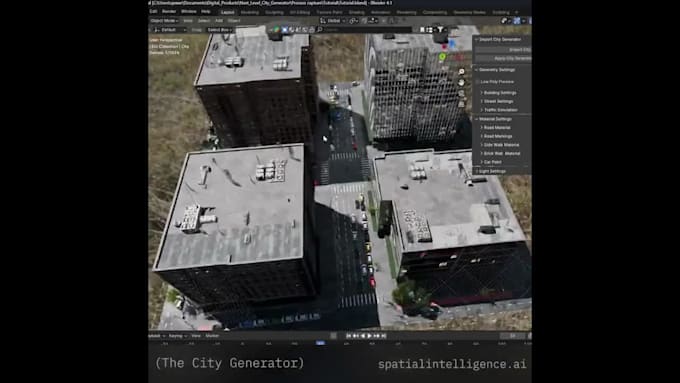Switch to the Texture Paint workspace tab
Viewport: 680px width, 383px height.
pyautogui.click(x=329, y=12)
